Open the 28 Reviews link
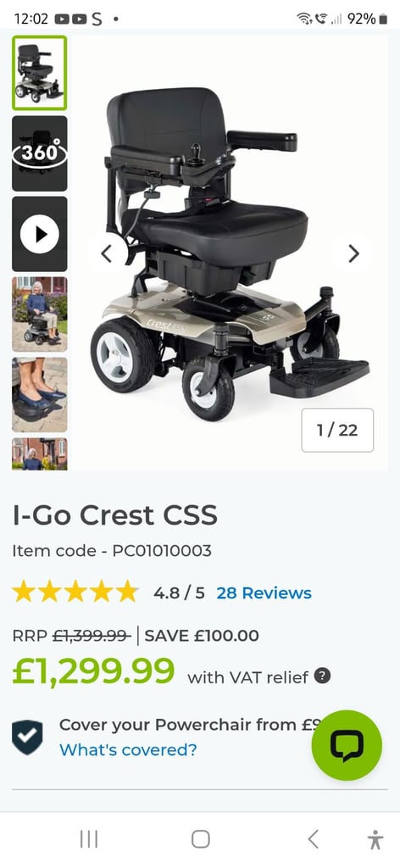Image resolution: width=400 pixels, height=868 pixels. click(264, 593)
